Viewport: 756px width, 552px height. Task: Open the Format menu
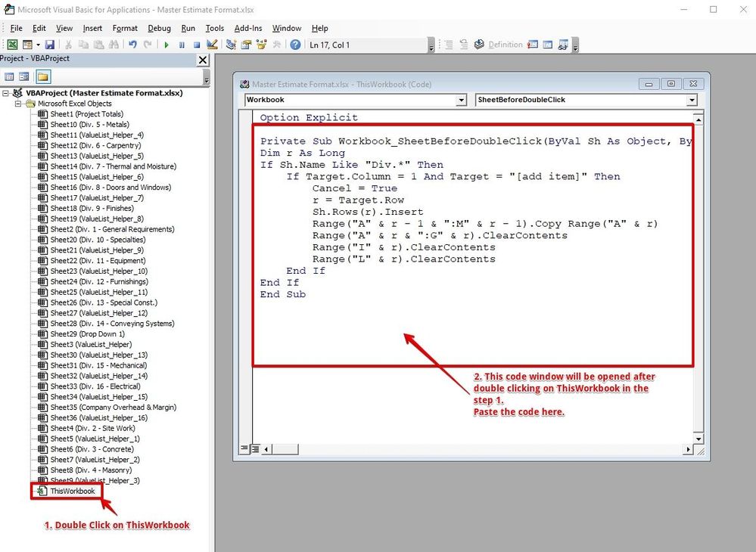(x=125, y=29)
